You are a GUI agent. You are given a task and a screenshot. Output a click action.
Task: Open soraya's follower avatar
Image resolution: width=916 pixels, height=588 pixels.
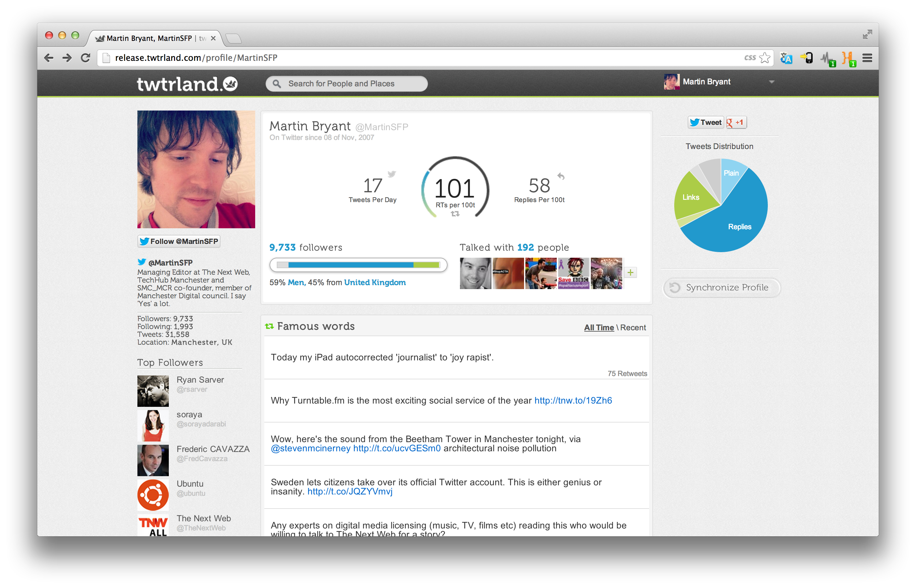[153, 426]
